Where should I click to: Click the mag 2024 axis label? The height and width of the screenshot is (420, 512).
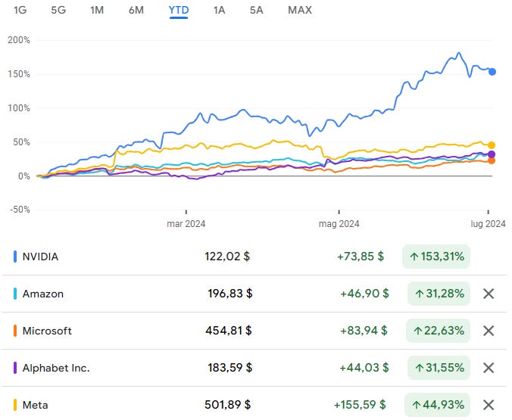339,224
